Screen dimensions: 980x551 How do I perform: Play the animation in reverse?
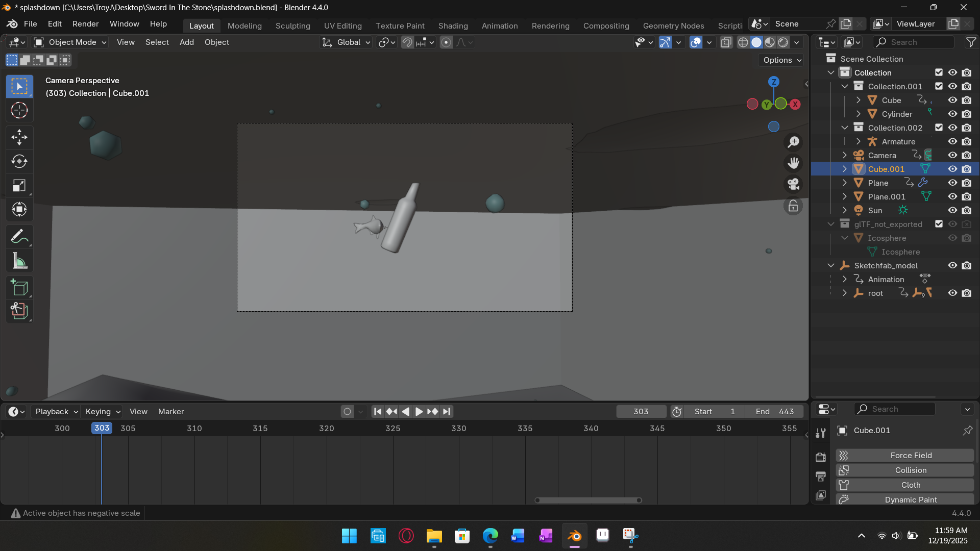pos(405,412)
